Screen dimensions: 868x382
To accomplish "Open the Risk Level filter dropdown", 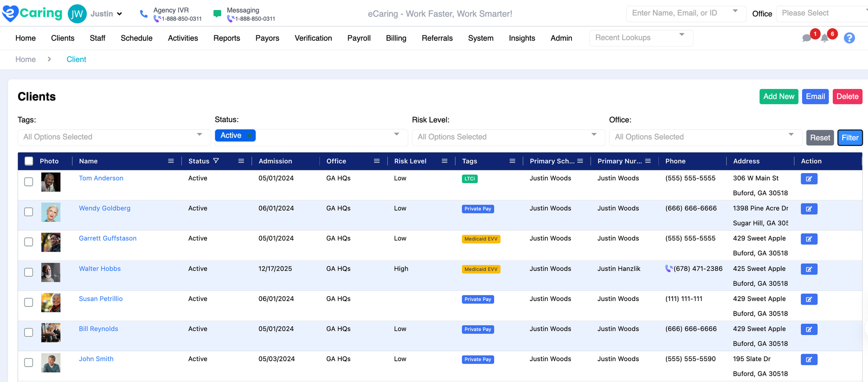I will (x=508, y=137).
